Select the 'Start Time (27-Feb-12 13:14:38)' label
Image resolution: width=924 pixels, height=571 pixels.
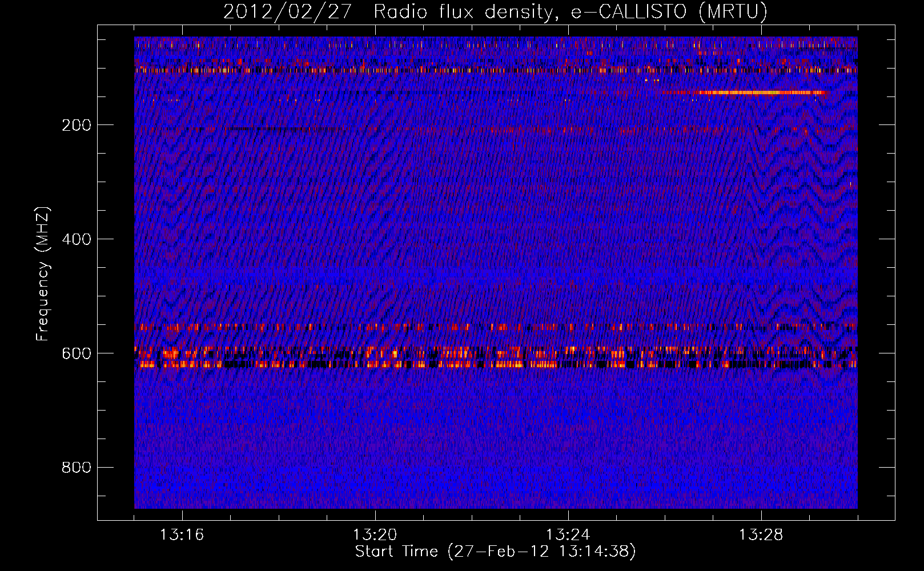pyautogui.click(x=495, y=552)
